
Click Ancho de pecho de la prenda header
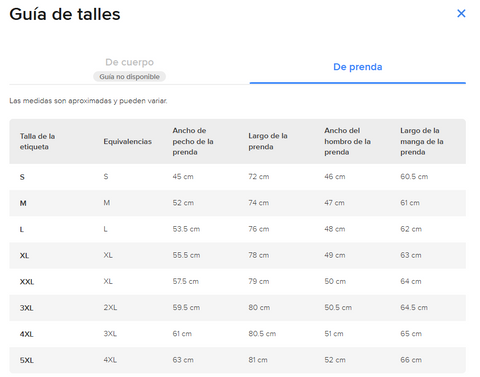[193, 141]
